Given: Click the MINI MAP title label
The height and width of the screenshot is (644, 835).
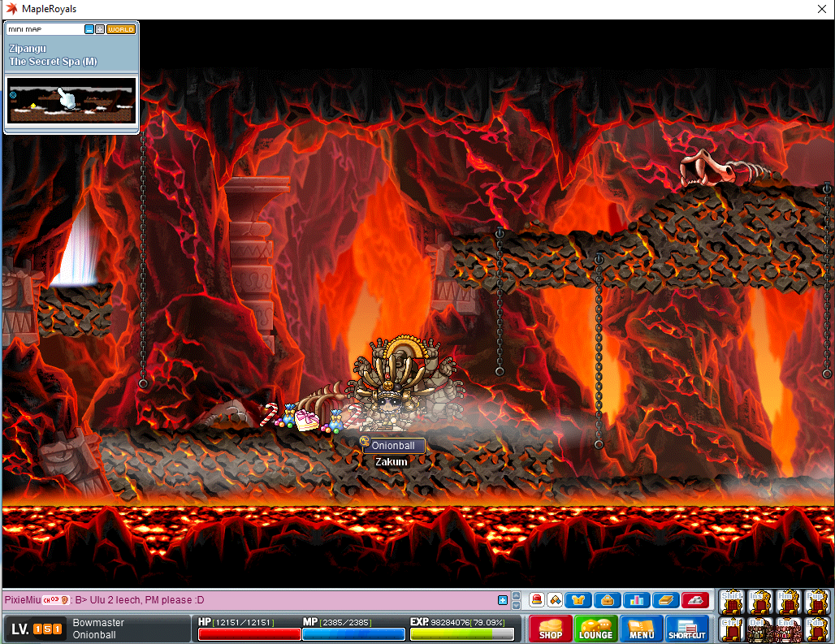Looking at the screenshot, I should (25, 29).
